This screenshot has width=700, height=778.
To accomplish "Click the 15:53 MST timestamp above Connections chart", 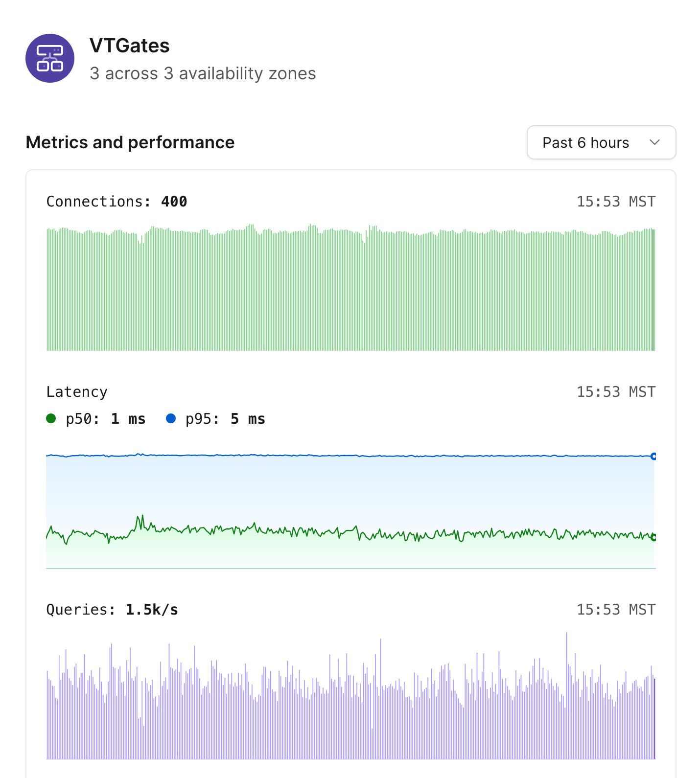I will coord(616,201).
